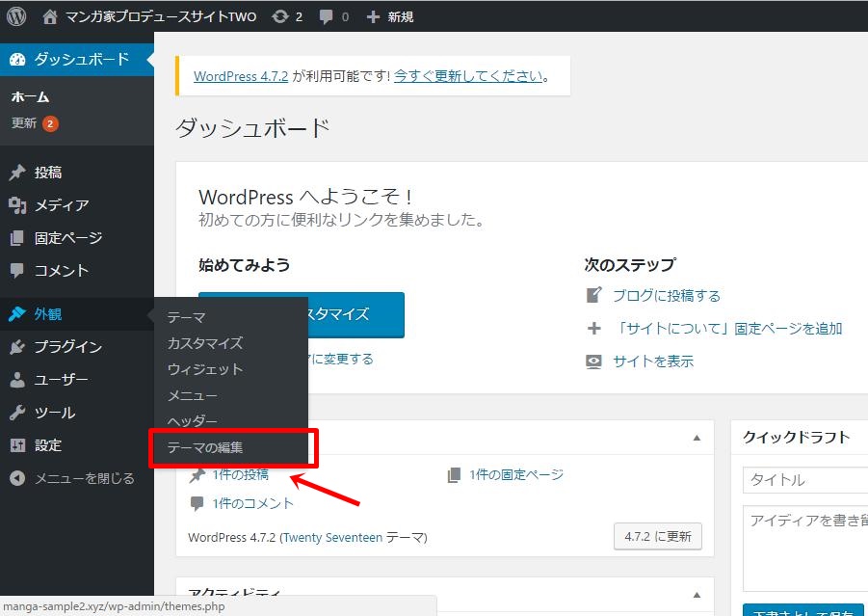Image resolution: width=868 pixels, height=616 pixels.
Task: Click the plug icon for プラグイン
Action: (17, 347)
